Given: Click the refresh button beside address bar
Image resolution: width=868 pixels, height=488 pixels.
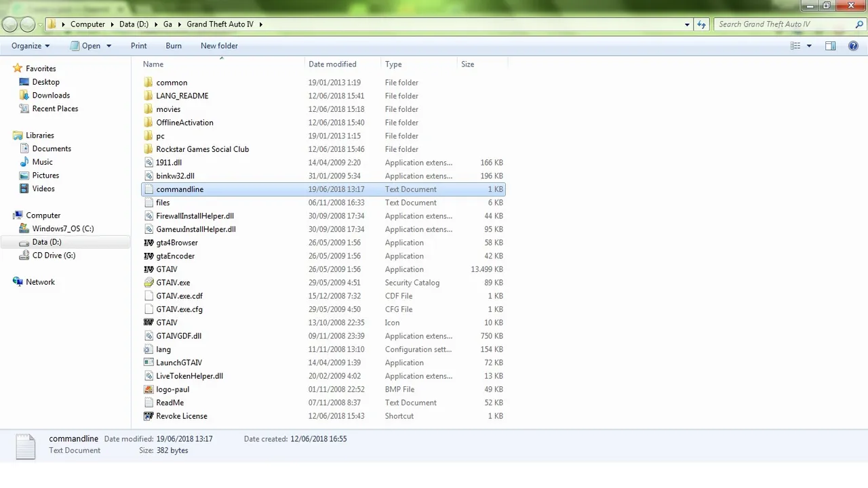Looking at the screenshot, I should (701, 24).
